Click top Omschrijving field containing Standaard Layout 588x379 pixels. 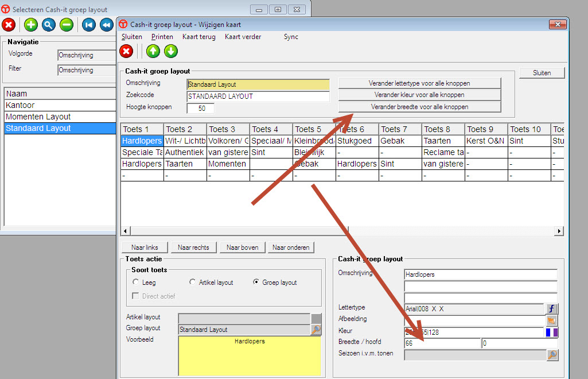point(258,84)
